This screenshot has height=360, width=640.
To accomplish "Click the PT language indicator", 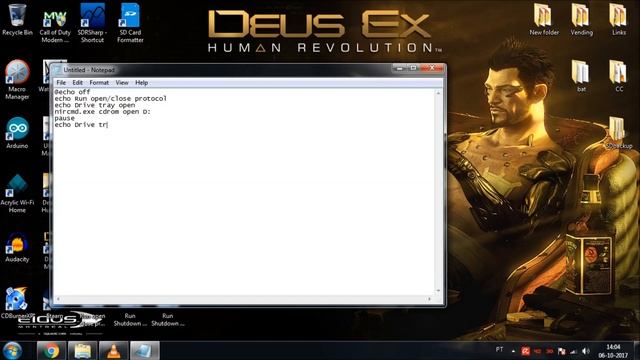I will tap(499, 350).
